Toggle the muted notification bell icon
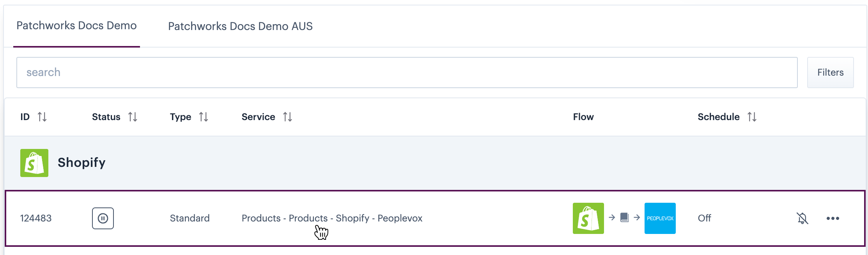This screenshot has width=868, height=255. [x=802, y=218]
